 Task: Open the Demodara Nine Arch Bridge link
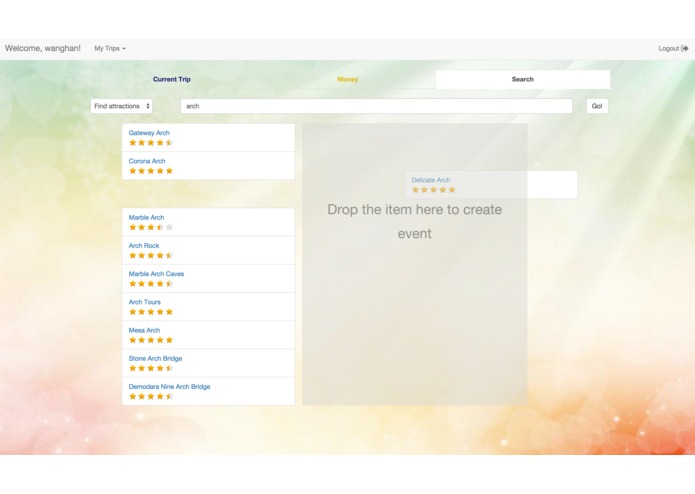tap(169, 386)
